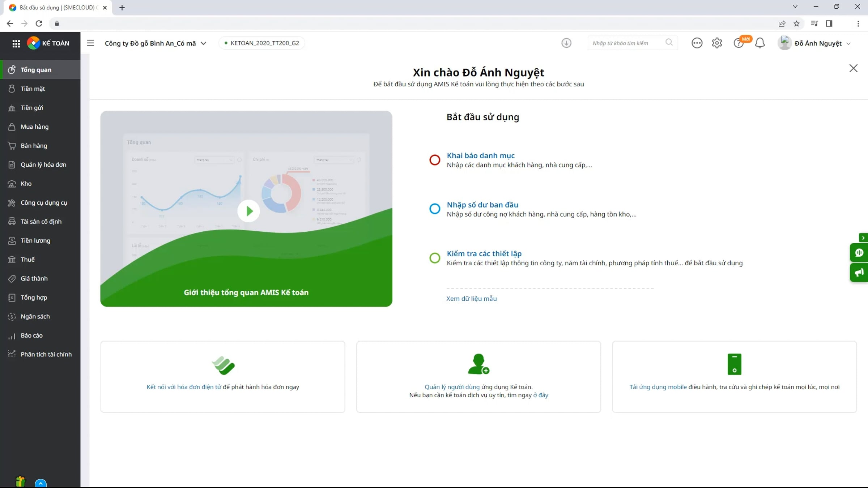Click the gift box icon at bottom

(x=21, y=481)
